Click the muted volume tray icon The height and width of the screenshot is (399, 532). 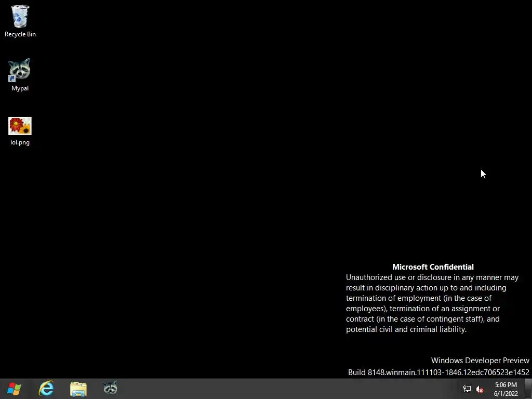pyautogui.click(x=480, y=389)
